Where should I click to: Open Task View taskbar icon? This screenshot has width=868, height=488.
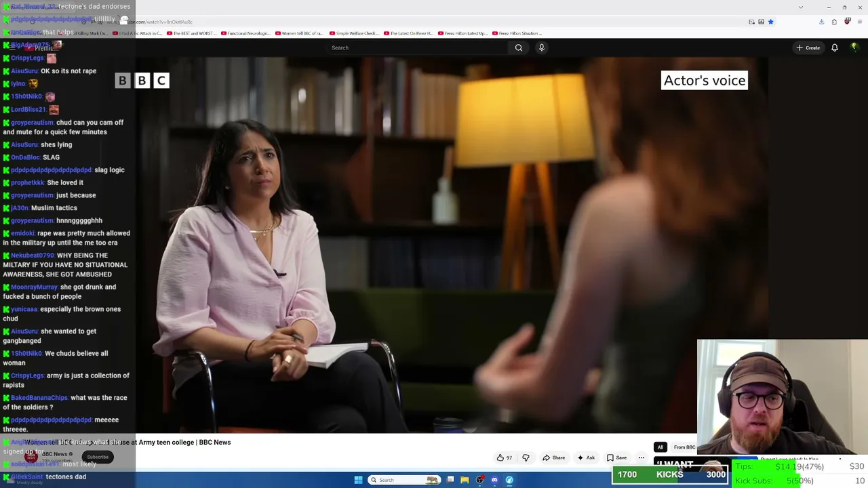450,480
